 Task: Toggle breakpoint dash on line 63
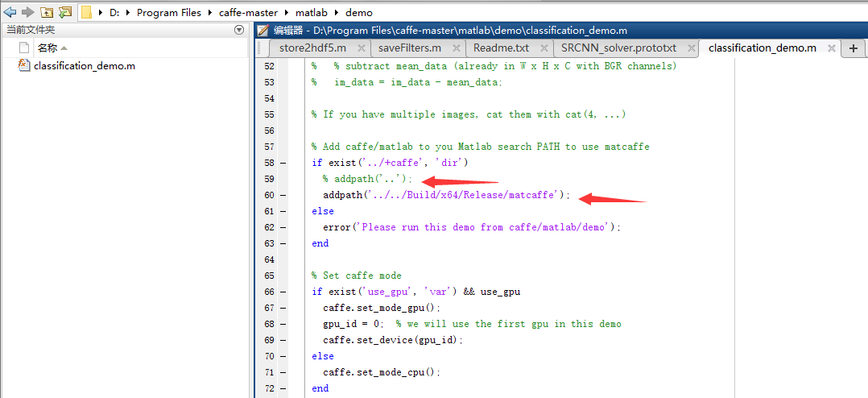[283, 243]
